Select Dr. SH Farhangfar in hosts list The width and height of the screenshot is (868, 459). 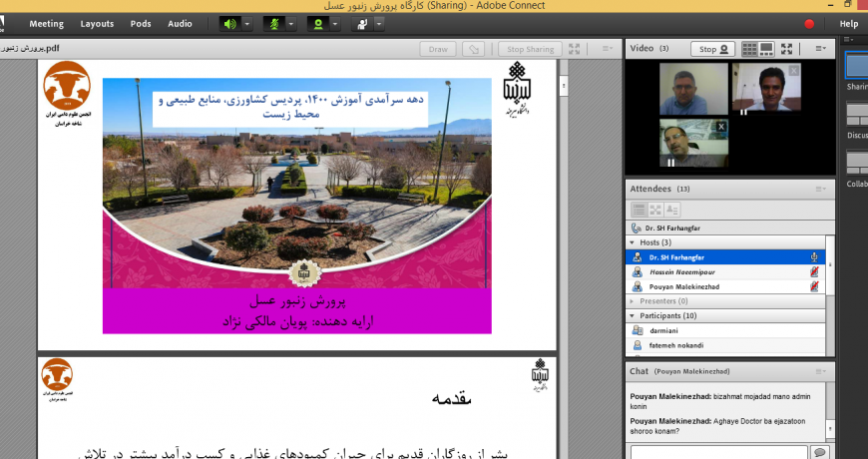click(x=725, y=257)
